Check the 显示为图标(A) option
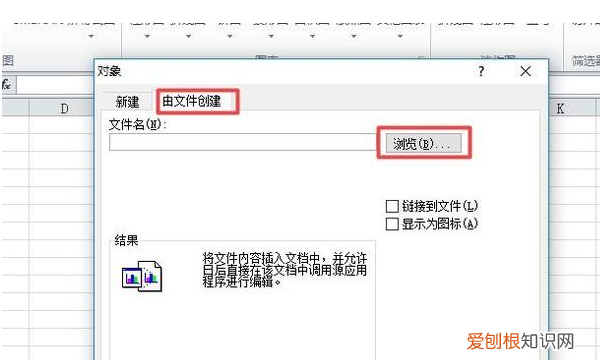The image size is (600, 360). click(x=392, y=224)
